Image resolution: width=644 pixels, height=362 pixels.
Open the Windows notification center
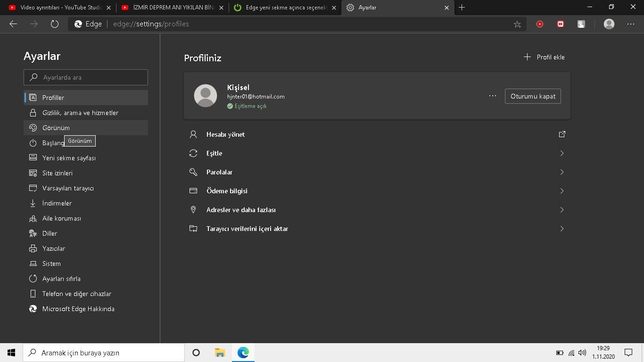point(628,353)
